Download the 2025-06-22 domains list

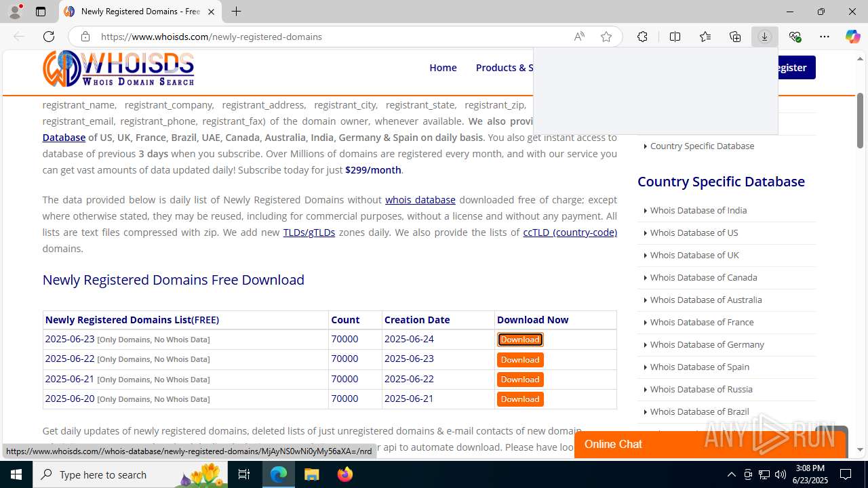pos(520,360)
